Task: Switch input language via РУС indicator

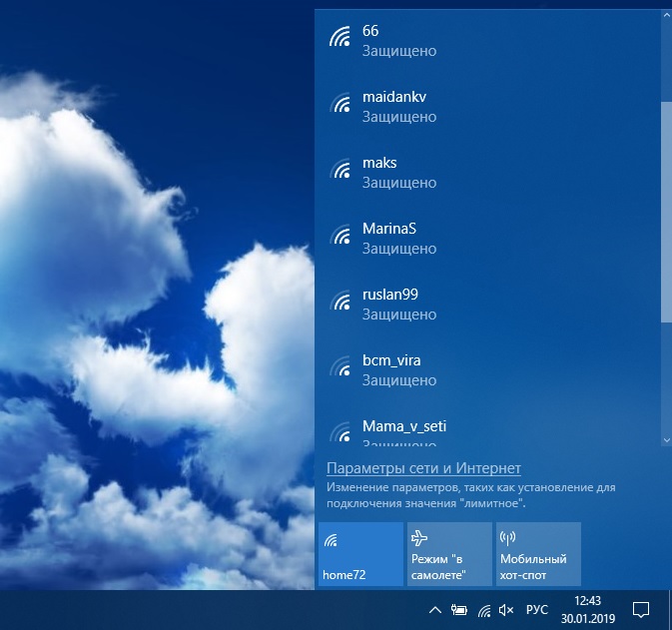Action: point(537,609)
